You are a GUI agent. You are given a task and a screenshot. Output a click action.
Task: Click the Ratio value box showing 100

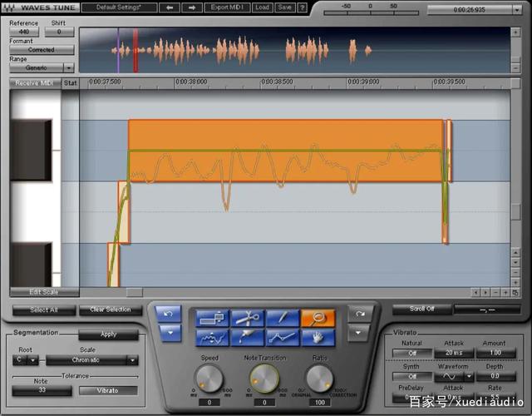[319, 403]
